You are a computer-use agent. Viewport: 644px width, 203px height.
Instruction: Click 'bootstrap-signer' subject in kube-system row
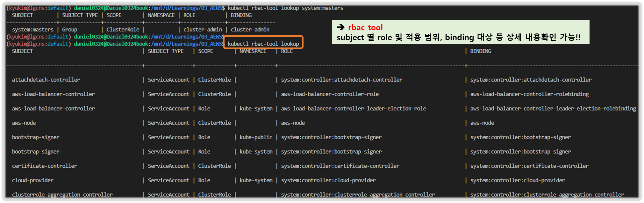click(x=36, y=151)
